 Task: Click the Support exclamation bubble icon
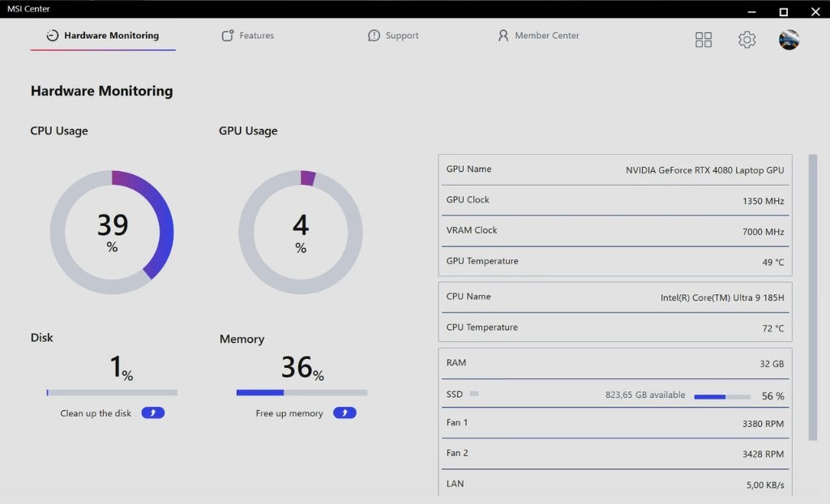374,36
